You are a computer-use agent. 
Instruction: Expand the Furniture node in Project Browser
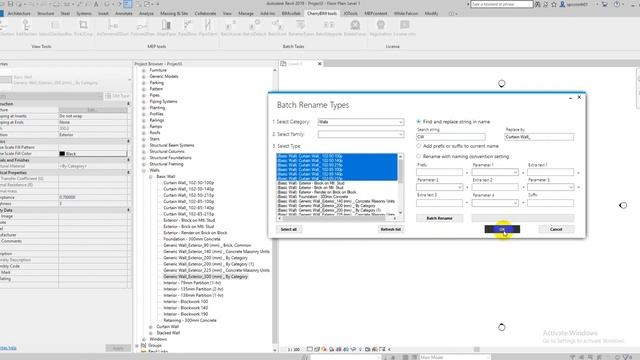click(144, 70)
